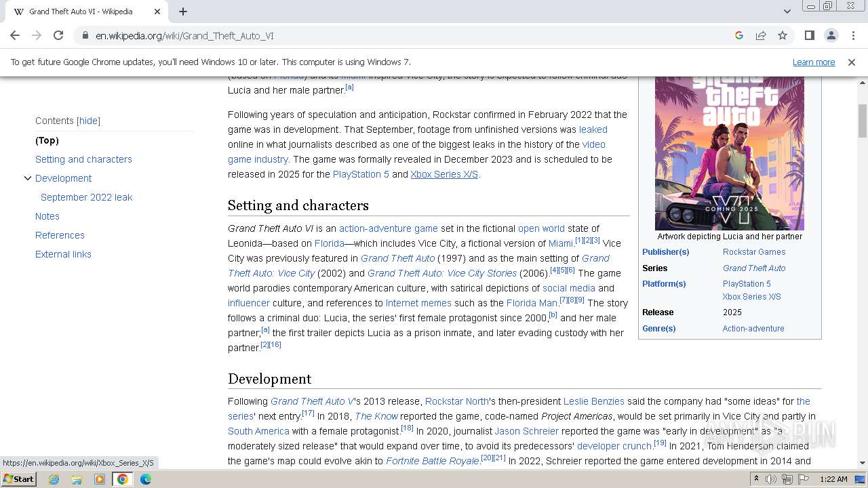This screenshot has width=868, height=488.
Task: Open Leslie Benzies link
Action: pos(593,401)
